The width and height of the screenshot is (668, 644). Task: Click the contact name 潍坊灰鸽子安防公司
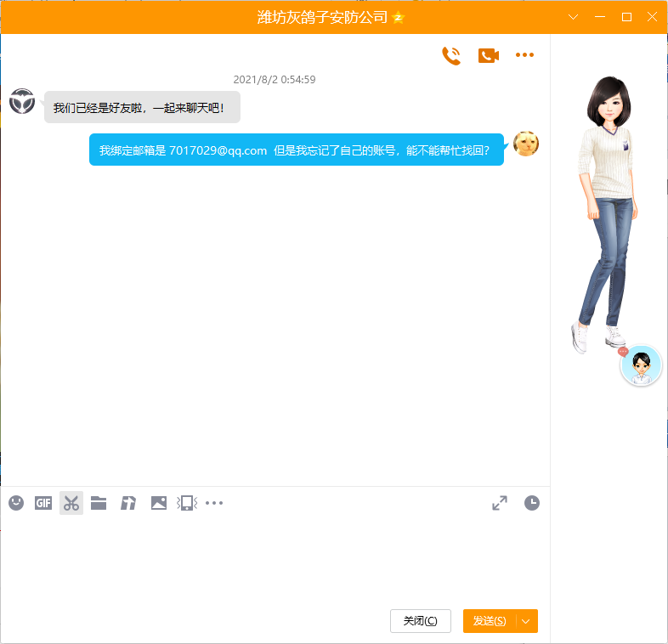[x=322, y=18]
